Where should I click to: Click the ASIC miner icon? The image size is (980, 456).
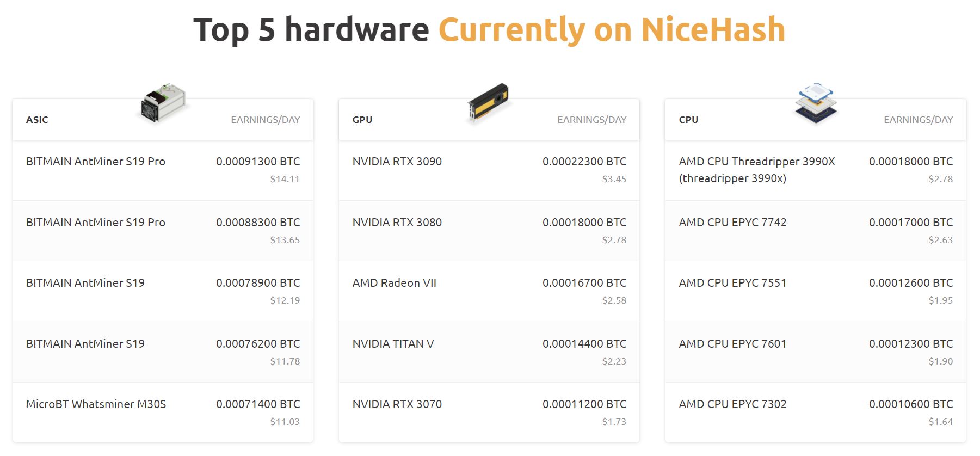click(163, 103)
